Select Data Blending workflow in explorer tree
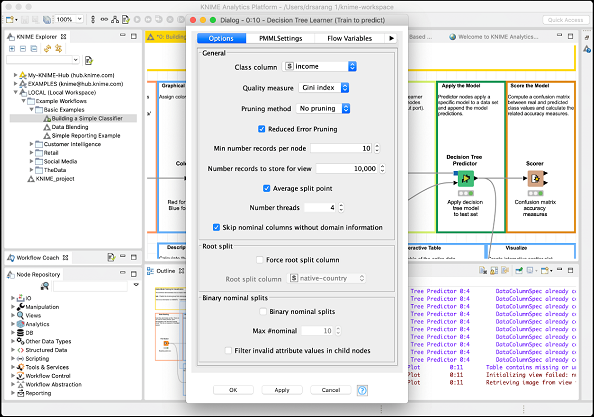Viewport: 594px width, 417px height. [x=70, y=127]
